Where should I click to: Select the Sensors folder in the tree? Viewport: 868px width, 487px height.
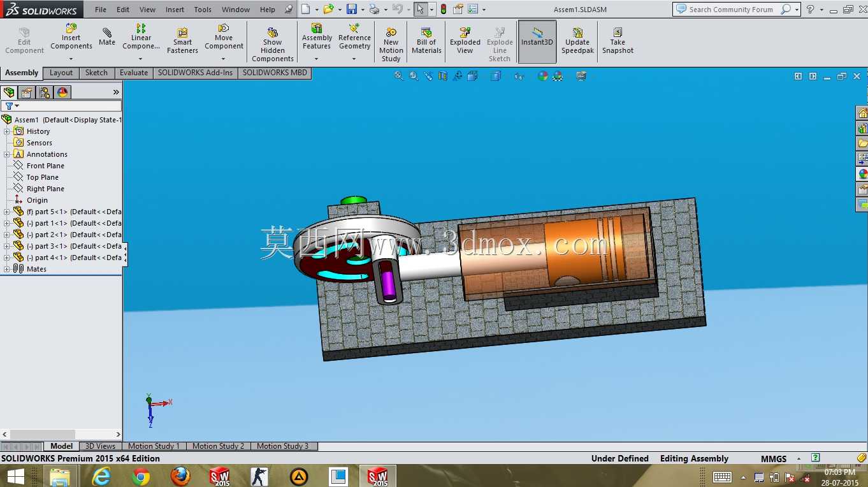coord(40,143)
